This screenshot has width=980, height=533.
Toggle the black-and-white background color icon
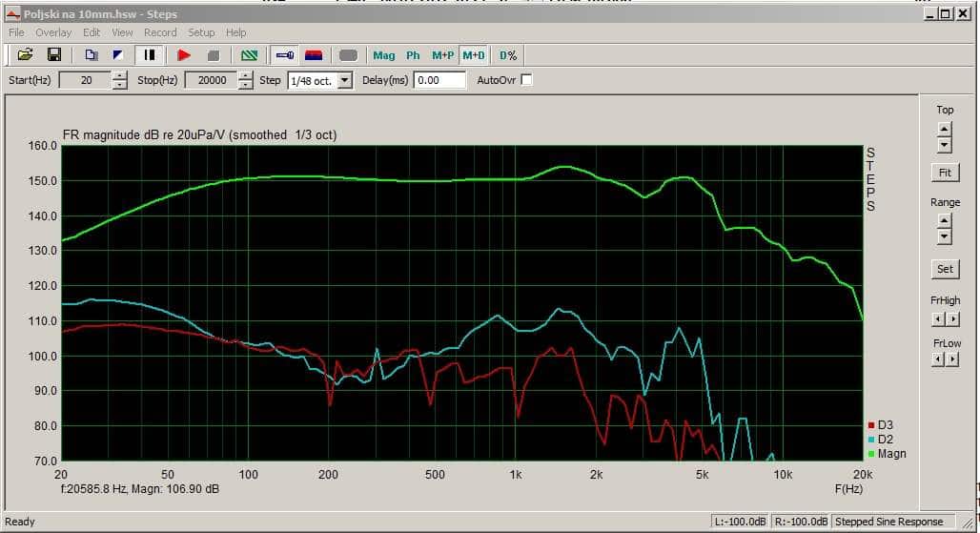(117, 55)
